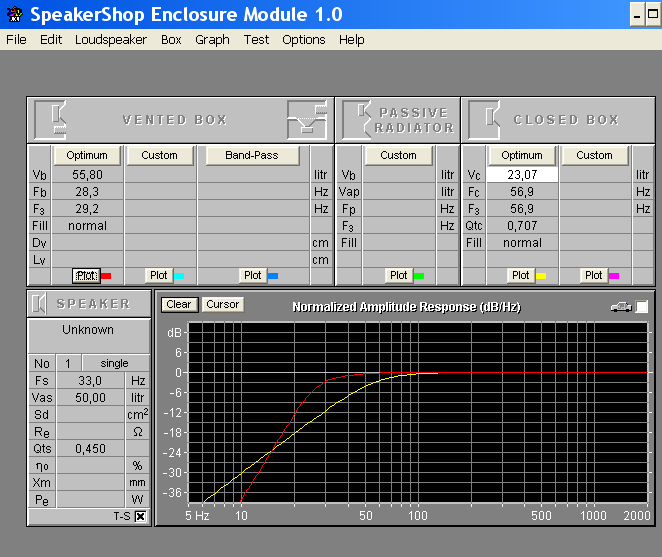Click Plot button beside yellow swatch

coord(521,276)
